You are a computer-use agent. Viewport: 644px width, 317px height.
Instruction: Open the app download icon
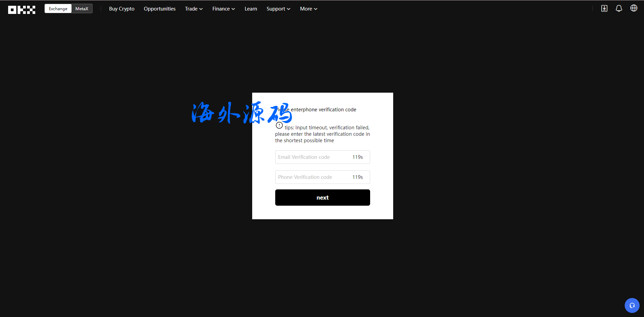point(604,8)
